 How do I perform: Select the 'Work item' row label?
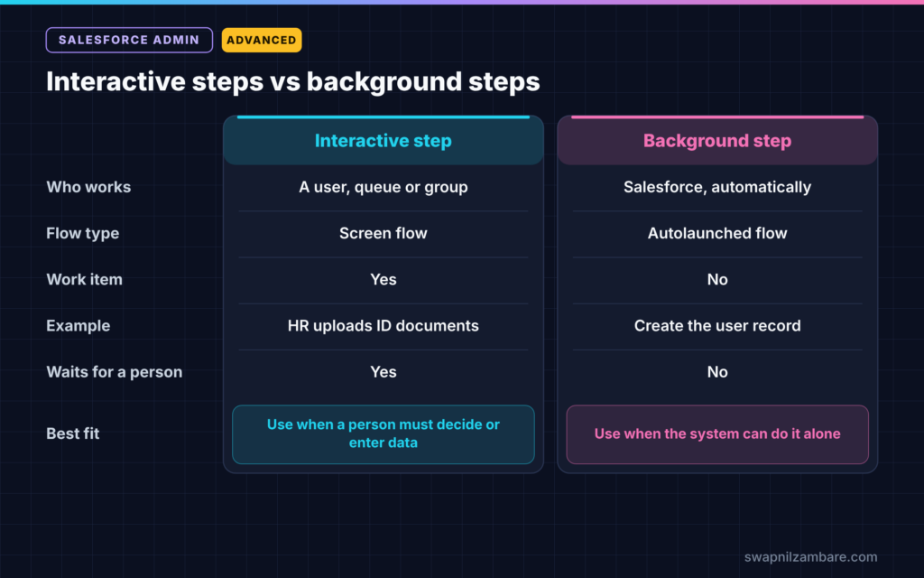(84, 280)
